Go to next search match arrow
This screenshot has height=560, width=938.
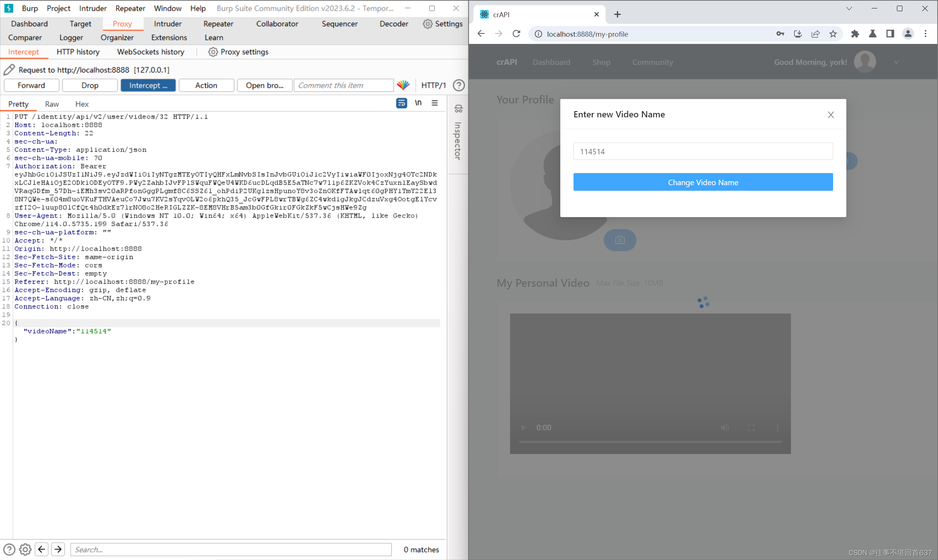click(x=58, y=549)
